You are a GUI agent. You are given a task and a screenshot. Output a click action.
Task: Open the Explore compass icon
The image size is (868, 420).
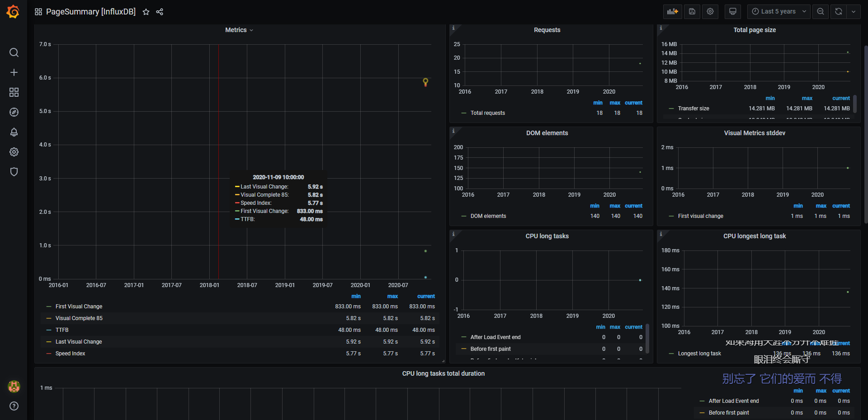[14, 112]
